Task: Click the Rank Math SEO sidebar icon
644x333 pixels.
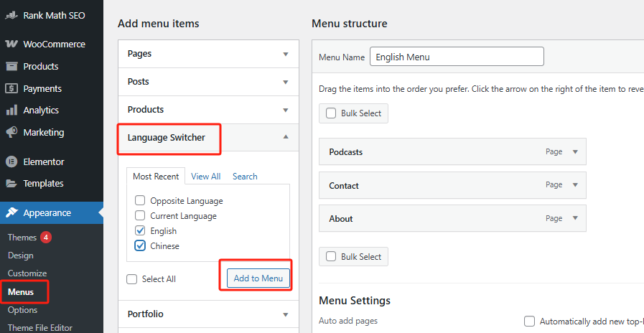Action: [x=11, y=14]
